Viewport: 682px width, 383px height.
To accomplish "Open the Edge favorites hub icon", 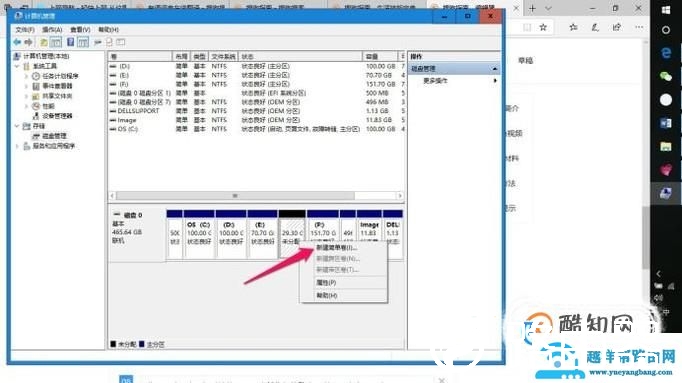I will pos(574,27).
